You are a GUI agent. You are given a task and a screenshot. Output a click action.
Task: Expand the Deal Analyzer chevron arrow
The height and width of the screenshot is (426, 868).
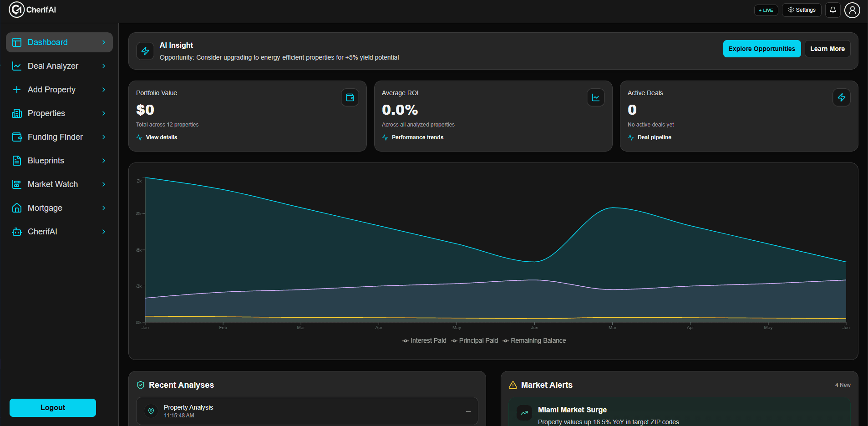[104, 66]
